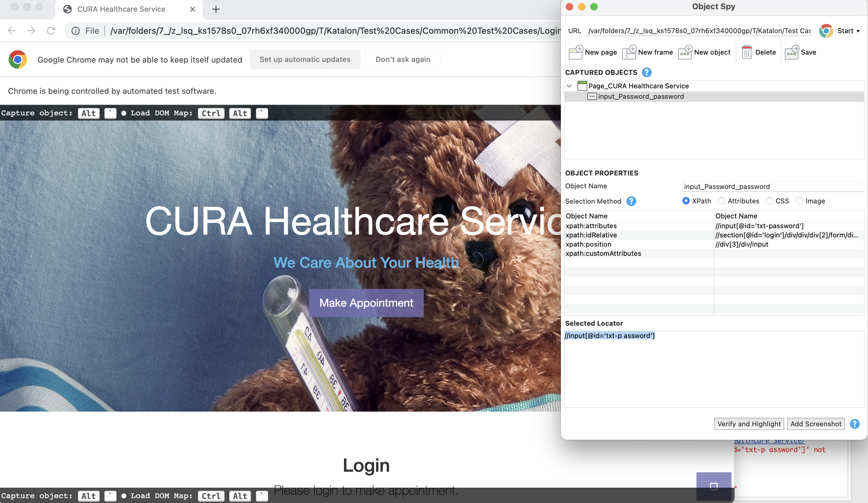Select the xpath:customAttributes row
Viewport: 868px width, 503px height.
pos(714,253)
